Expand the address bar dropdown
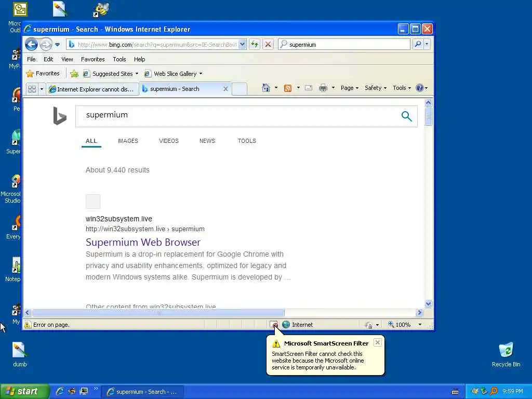Viewport: 532px width, 399px height. pos(242,45)
